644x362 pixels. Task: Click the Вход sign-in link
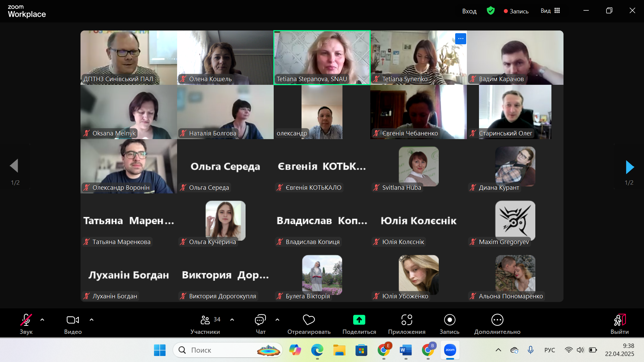[469, 11]
